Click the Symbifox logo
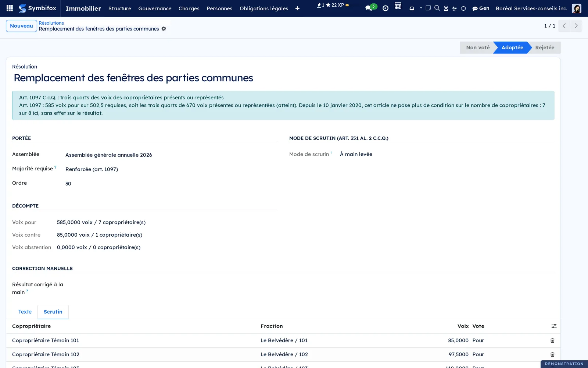The image size is (588, 368). click(37, 8)
